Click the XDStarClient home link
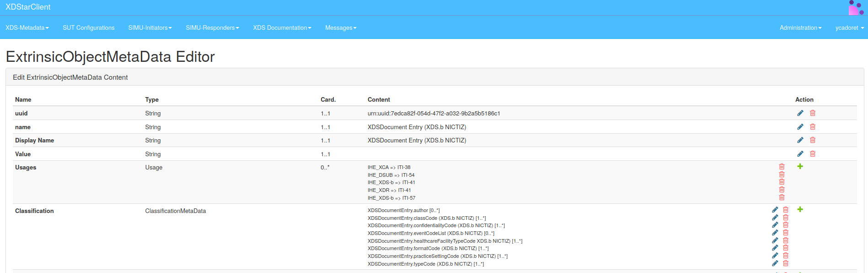Viewport: 868px width, 273px height. pyautogui.click(x=28, y=7)
